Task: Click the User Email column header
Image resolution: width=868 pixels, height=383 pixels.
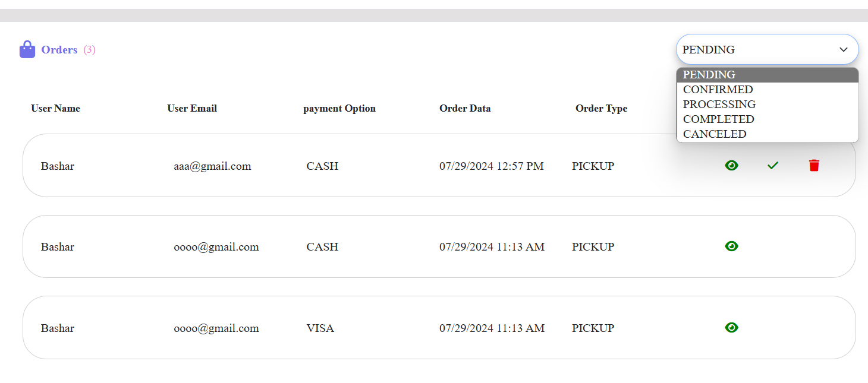Action: 192,108
